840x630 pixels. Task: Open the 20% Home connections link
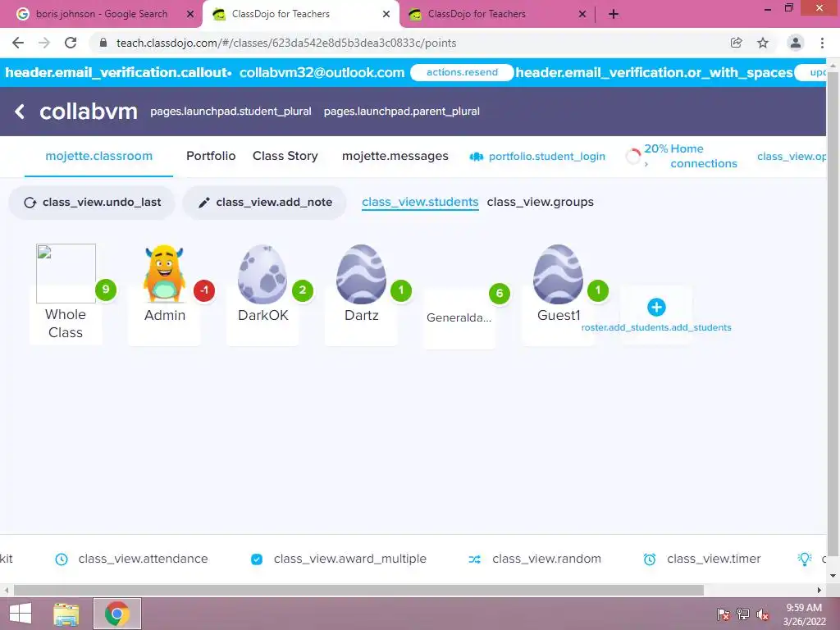691,156
